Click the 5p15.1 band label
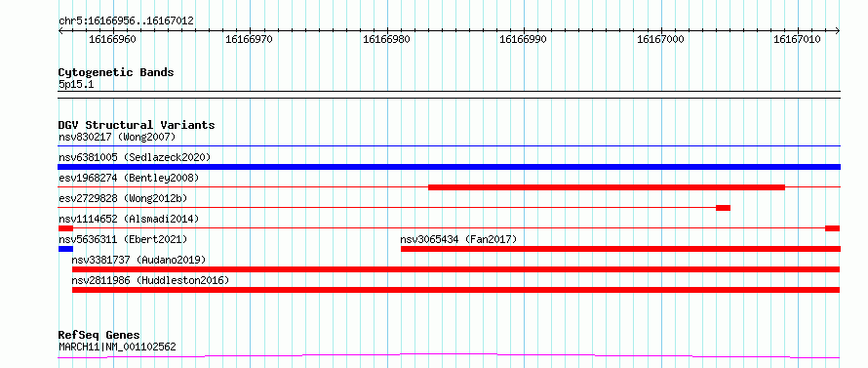The width and height of the screenshot is (868, 368). (x=76, y=84)
